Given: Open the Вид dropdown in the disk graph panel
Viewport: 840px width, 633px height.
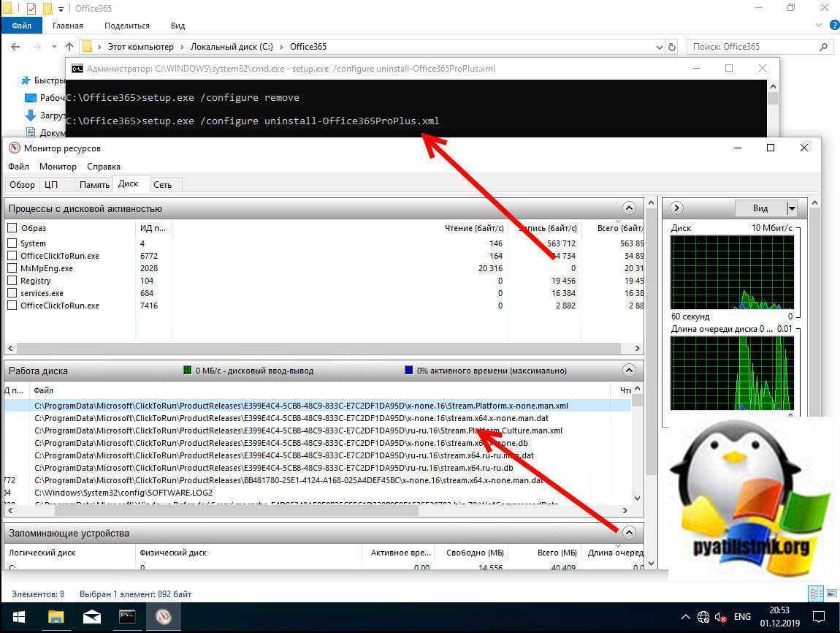Looking at the screenshot, I should [791, 208].
